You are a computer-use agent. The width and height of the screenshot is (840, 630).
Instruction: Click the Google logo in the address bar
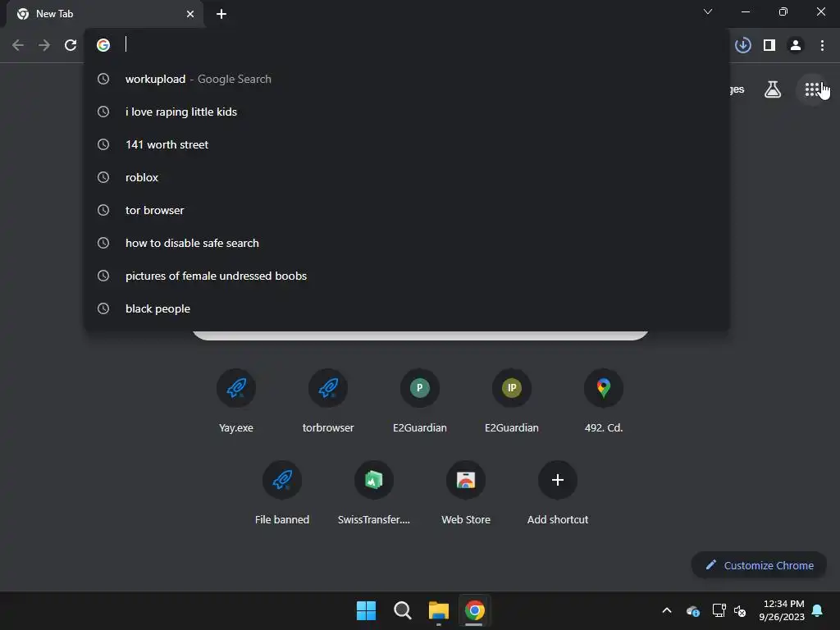103,45
